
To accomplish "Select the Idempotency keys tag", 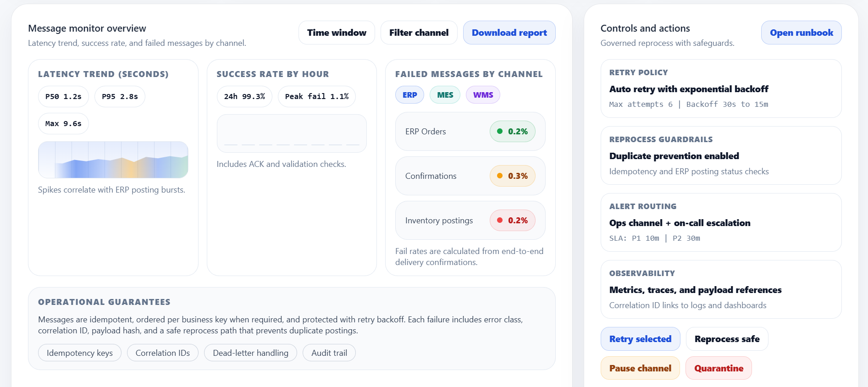I will click(80, 353).
